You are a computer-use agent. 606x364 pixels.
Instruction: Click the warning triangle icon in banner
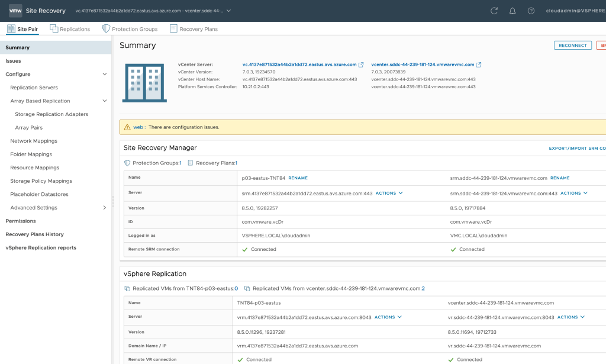tap(126, 127)
